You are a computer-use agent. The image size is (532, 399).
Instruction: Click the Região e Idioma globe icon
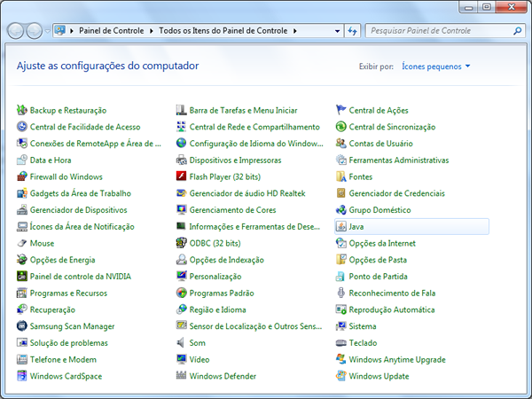click(x=182, y=309)
